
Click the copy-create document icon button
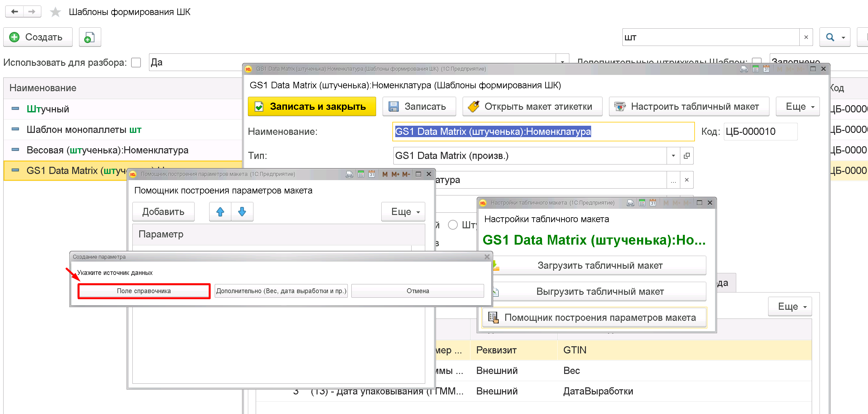tap(90, 37)
